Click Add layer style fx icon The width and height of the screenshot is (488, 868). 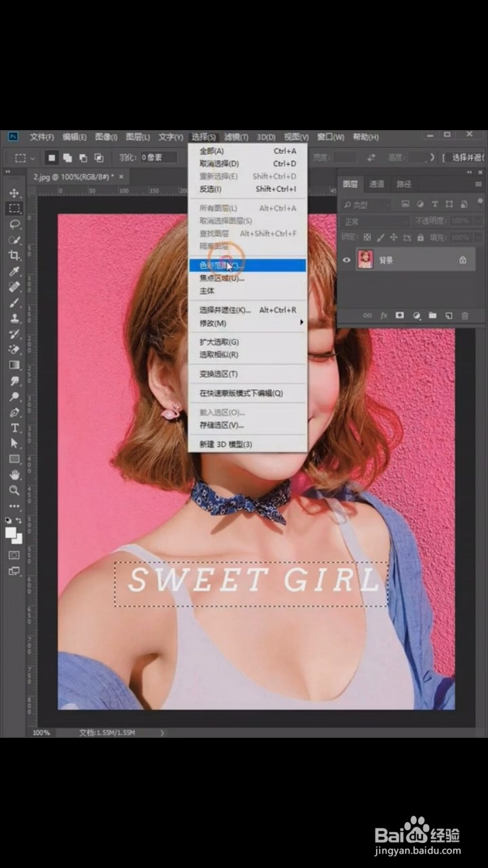384,315
